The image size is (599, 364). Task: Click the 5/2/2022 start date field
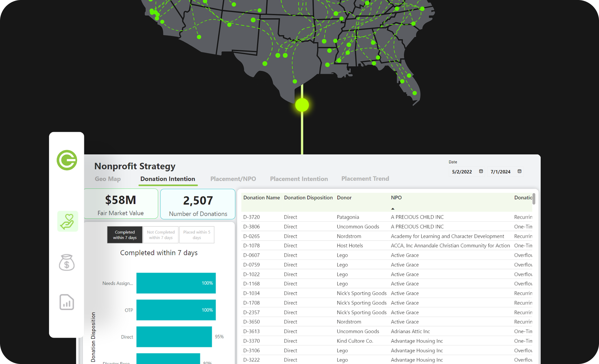[x=462, y=172]
